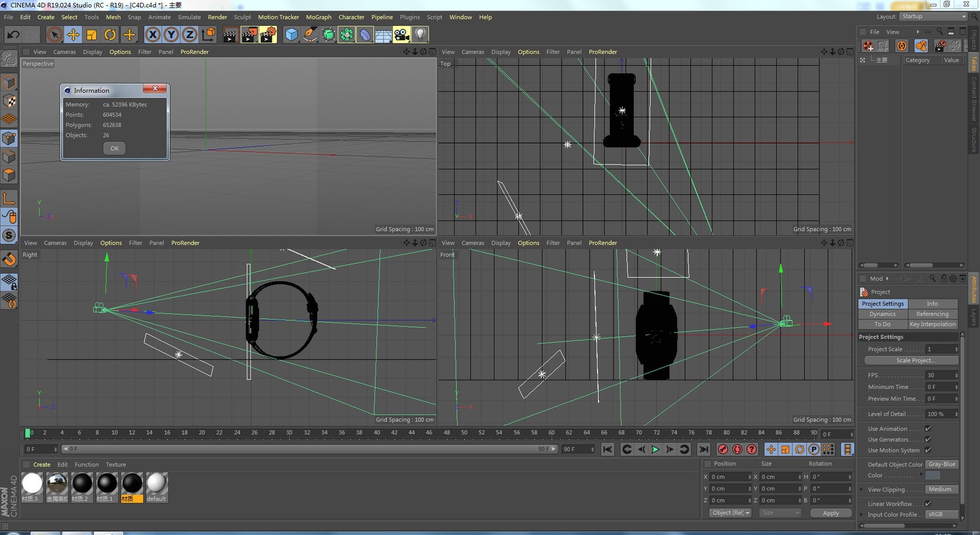Open the Layout Startup dropdown
Screen dimensions: 980x535
point(933,16)
